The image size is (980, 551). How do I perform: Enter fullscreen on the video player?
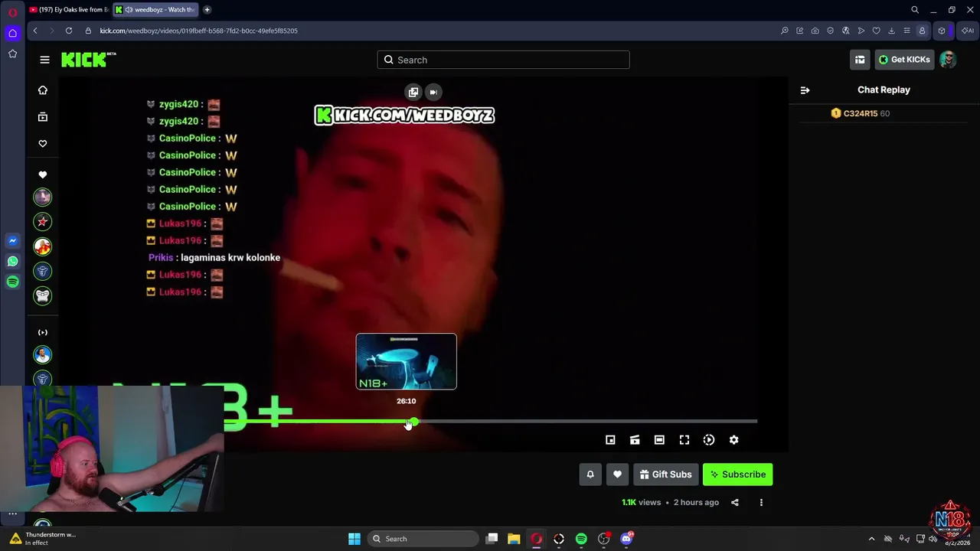(x=684, y=440)
